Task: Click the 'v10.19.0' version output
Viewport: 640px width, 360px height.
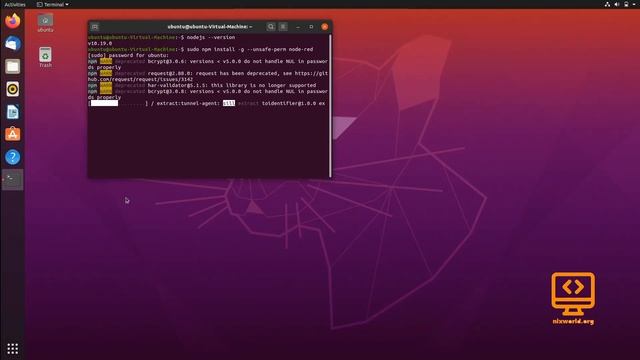Action: [100, 43]
